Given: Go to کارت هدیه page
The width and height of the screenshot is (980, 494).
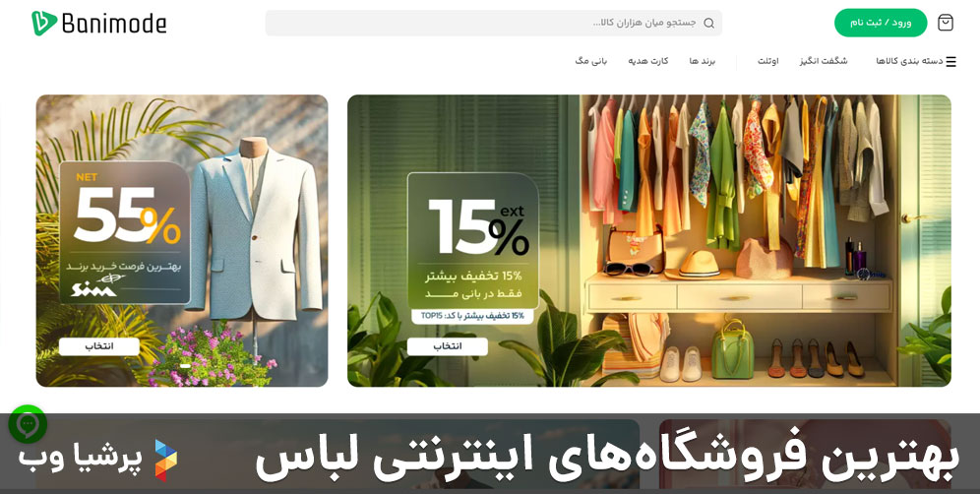Looking at the screenshot, I should (648, 61).
